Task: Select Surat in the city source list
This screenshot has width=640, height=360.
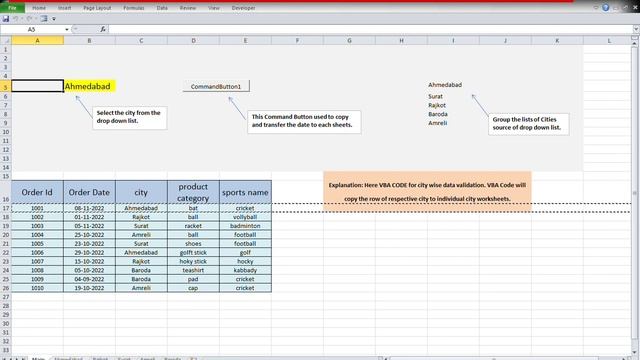Action: pyautogui.click(x=435, y=96)
